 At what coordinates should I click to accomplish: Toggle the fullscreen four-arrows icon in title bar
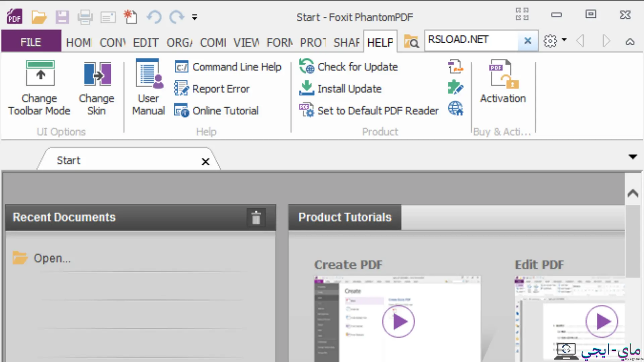coord(522,14)
